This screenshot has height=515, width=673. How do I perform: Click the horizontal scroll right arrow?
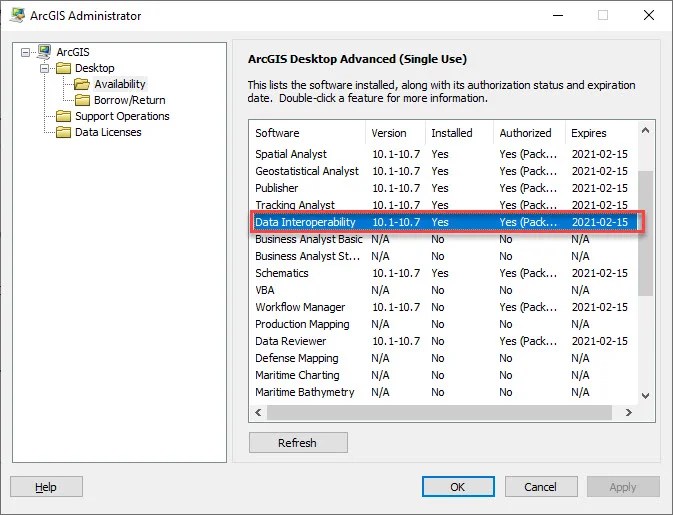click(x=628, y=412)
